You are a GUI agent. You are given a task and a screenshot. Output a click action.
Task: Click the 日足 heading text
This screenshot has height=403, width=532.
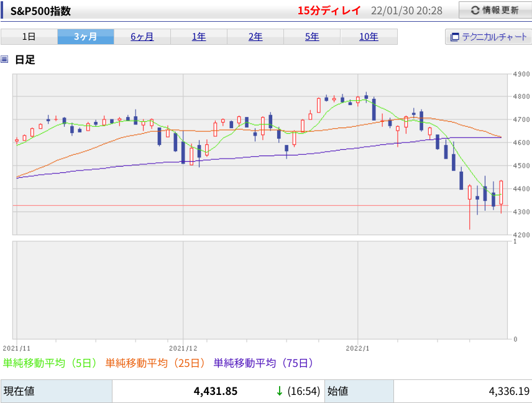(x=25, y=60)
